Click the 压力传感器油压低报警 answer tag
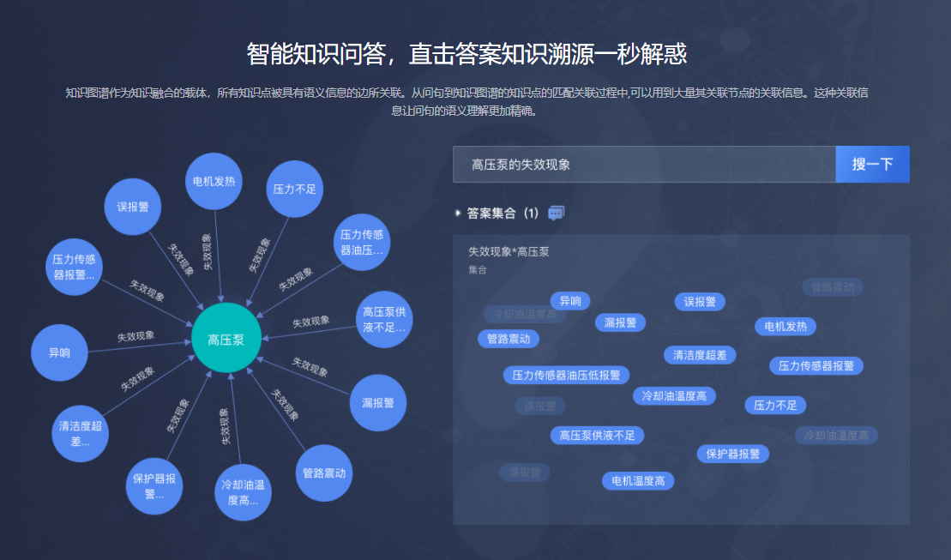Image resolution: width=951 pixels, height=560 pixels. point(566,375)
